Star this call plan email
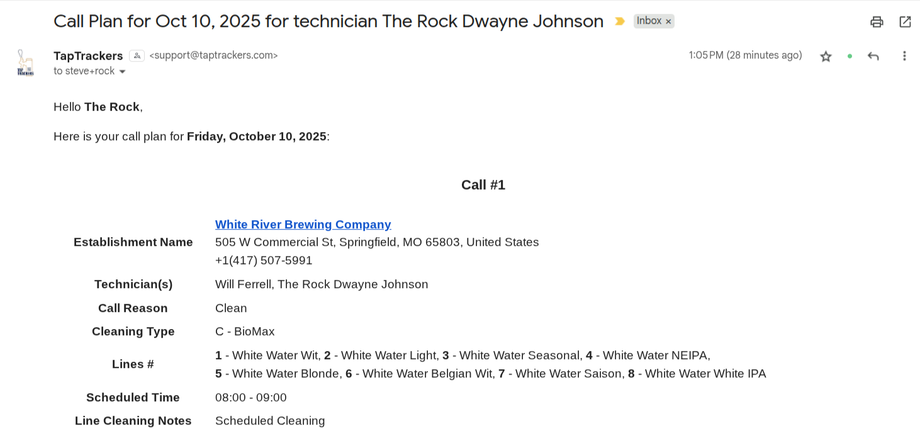 pyautogui.click(x=826, y=56)
